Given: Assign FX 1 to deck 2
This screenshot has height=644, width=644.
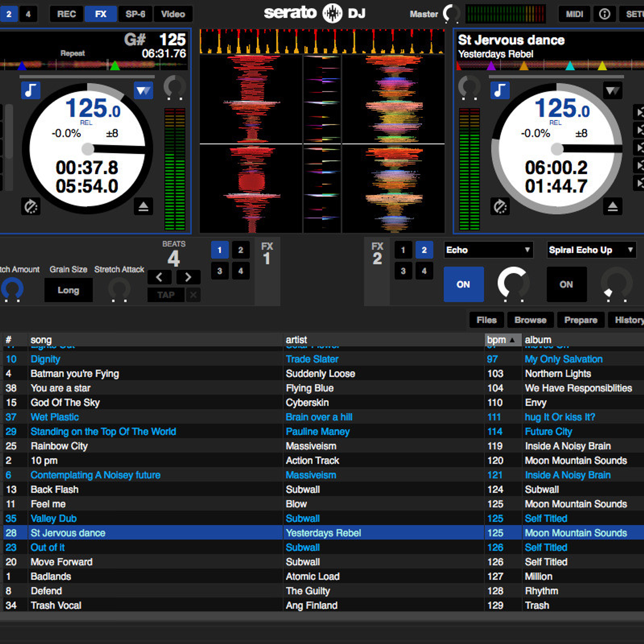Looking at the screenshot, I should 241,250.
